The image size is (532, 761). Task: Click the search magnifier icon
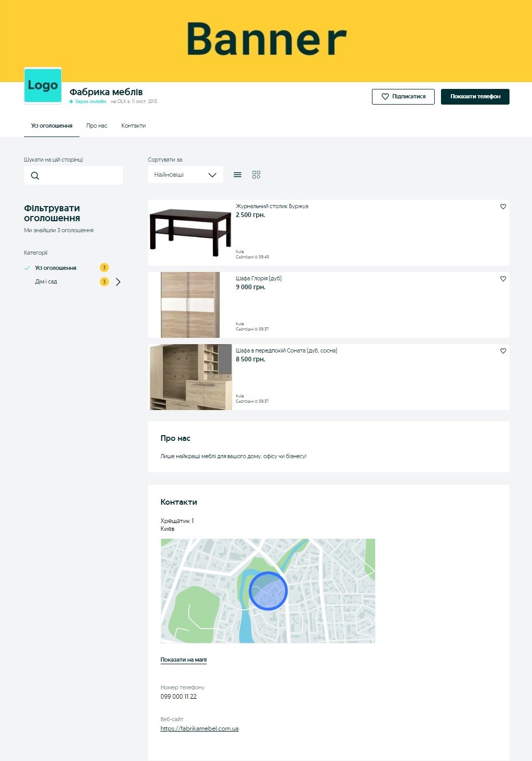click(x=35, y=176)
